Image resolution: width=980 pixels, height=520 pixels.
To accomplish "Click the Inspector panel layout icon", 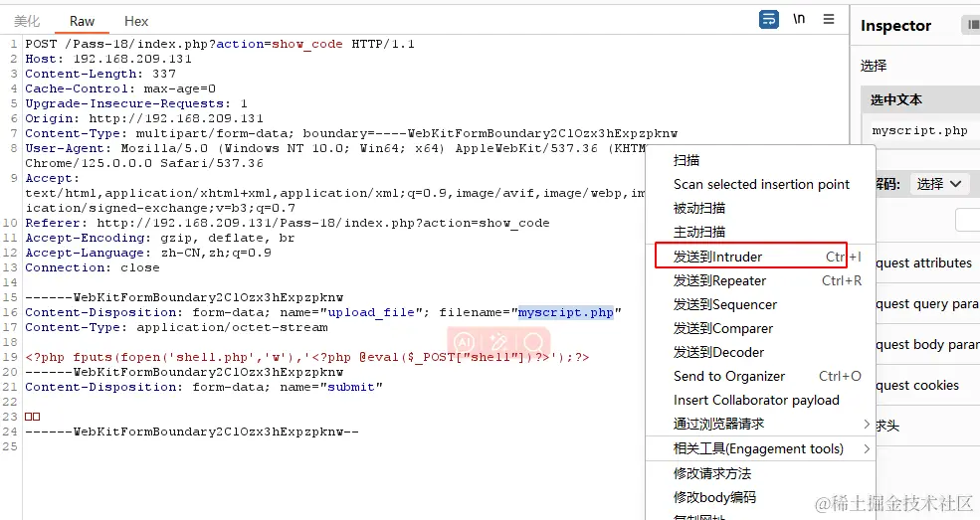I will (x=972, y=25).
